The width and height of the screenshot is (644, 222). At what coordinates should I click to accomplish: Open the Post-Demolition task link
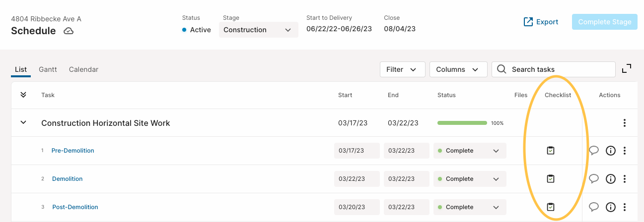(75, 207)
